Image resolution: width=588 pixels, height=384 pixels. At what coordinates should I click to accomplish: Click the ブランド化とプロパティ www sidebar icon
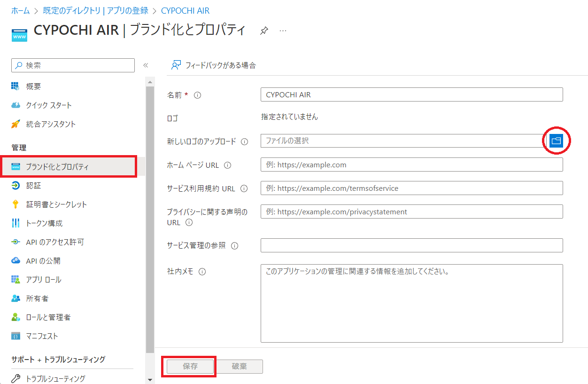(16, 167)
